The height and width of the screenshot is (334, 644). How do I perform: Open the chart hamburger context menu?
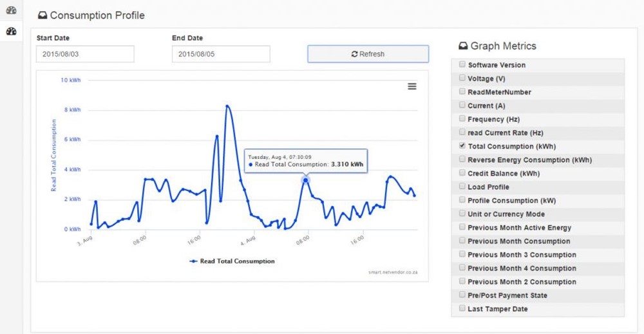pyautogui.click(x=412, y=86)
